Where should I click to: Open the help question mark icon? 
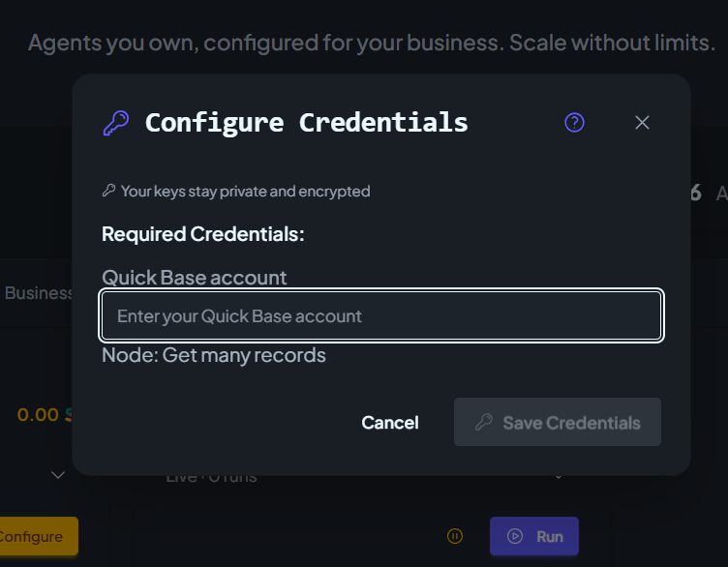[574, 123]
